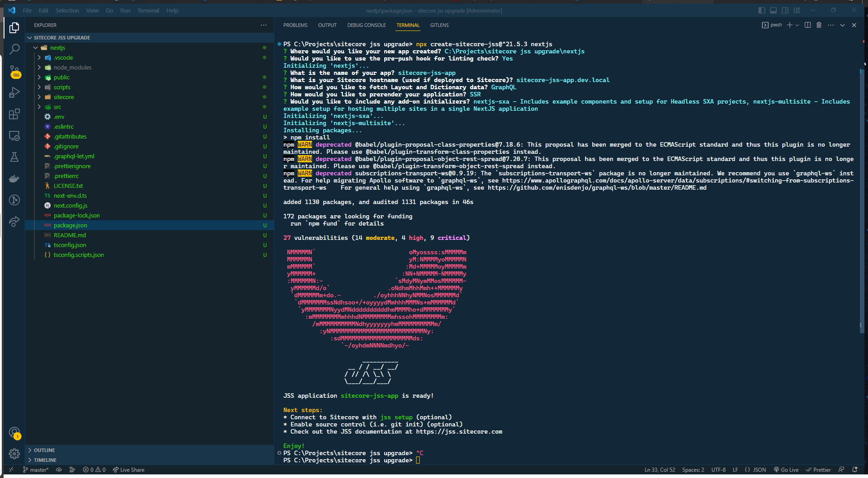
Task: Open the Extensions view
Action: pos(14,114)
